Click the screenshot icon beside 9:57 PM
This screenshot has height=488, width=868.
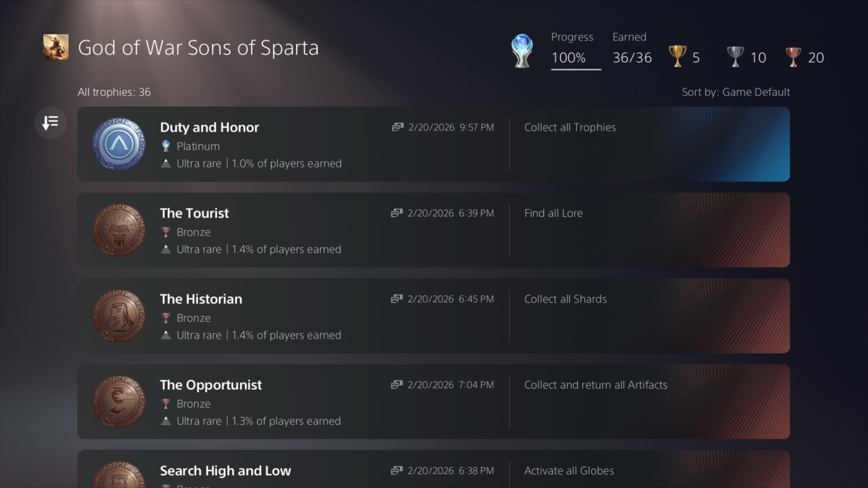coord(398,127)
